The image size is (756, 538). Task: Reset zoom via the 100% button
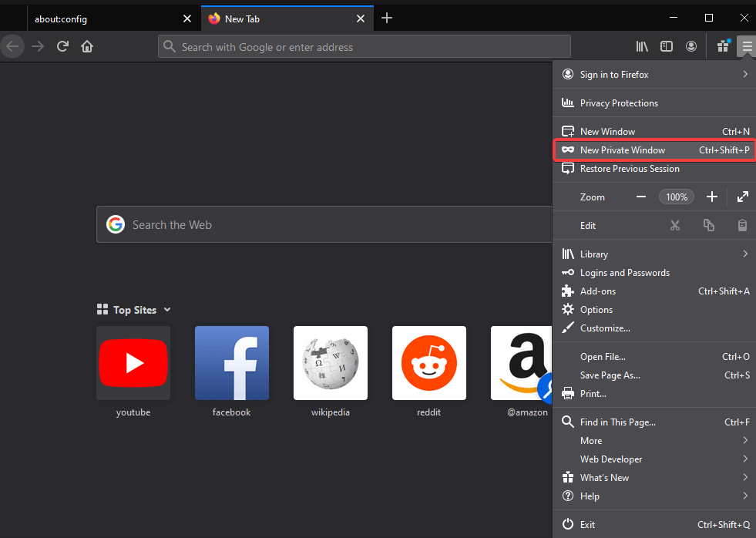pyautogui.click(x=677, y=197)
